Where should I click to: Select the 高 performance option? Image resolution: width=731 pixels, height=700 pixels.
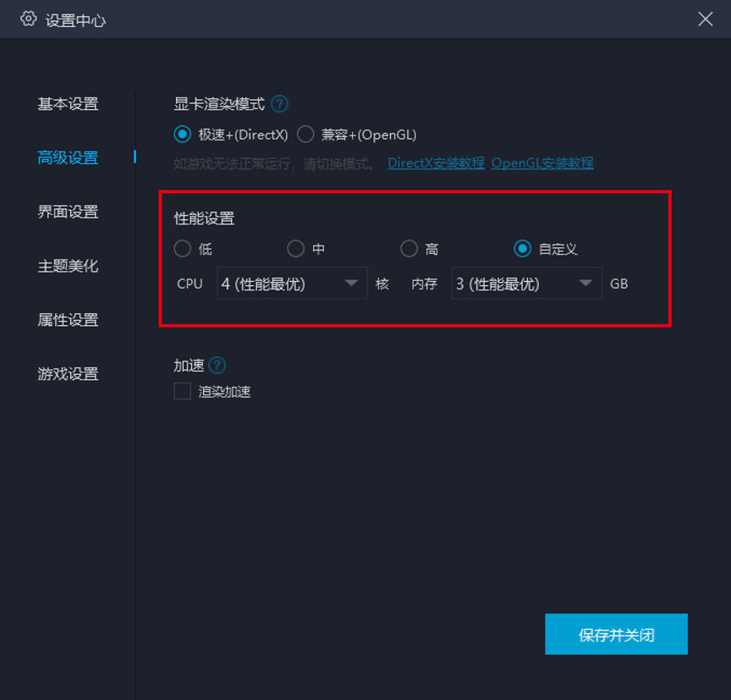point(409,249)
